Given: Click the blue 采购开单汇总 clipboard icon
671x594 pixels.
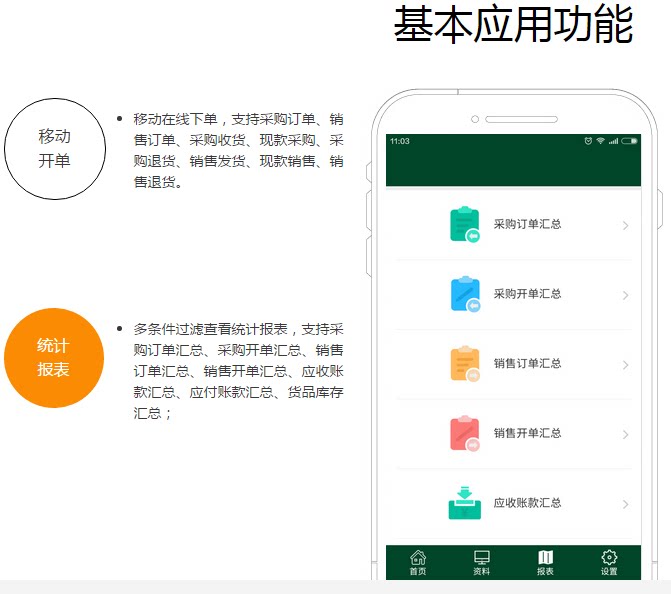Looking at the screenshot, I should click(x=465, y=294).
